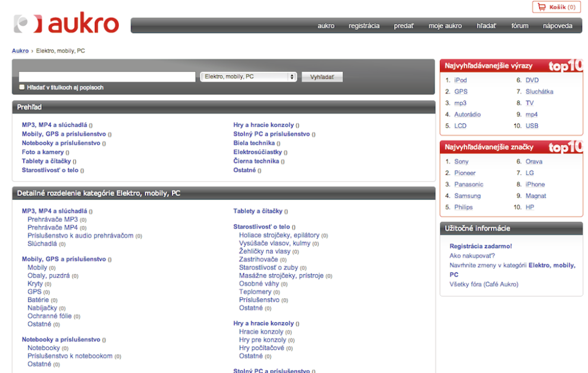Open mp3 top search term
Screen dimensions: 588x373
pyautogui.click(x=461, y=103)
